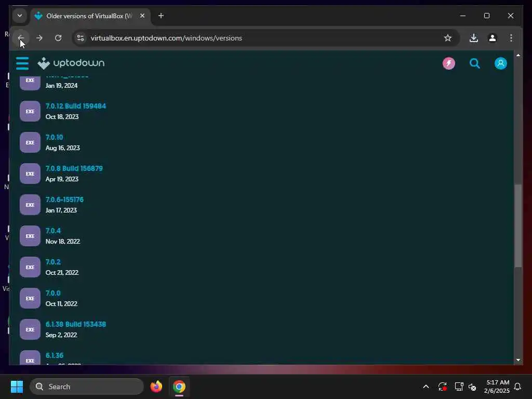532x399 pixels.
Task: Open the Uptodown hamburger menu
Action: point(22,63)
